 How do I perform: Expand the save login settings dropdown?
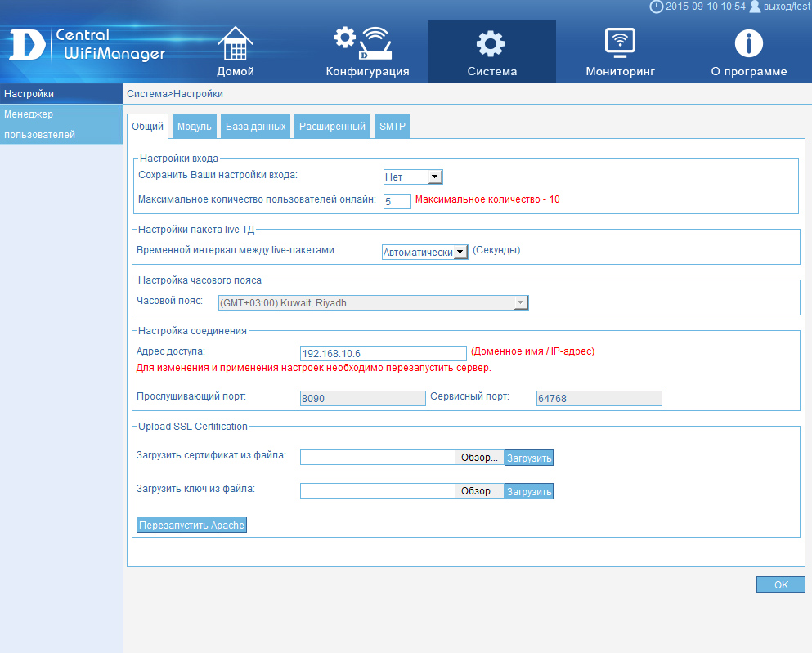(x=434, y=177)
